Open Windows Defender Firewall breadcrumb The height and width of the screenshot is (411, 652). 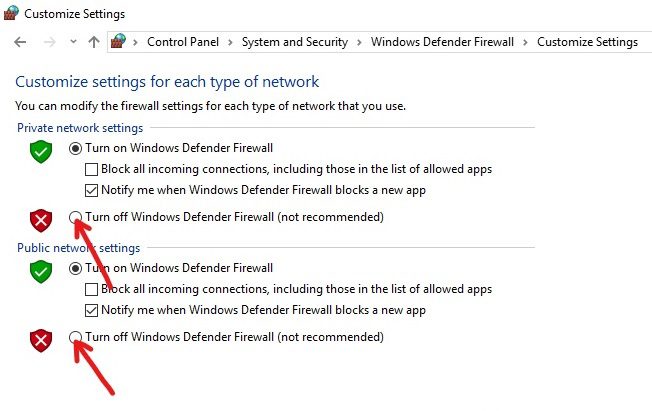442,42
